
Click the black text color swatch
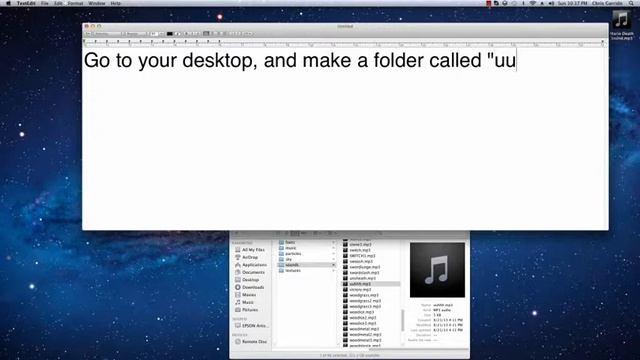pos(170,33)
